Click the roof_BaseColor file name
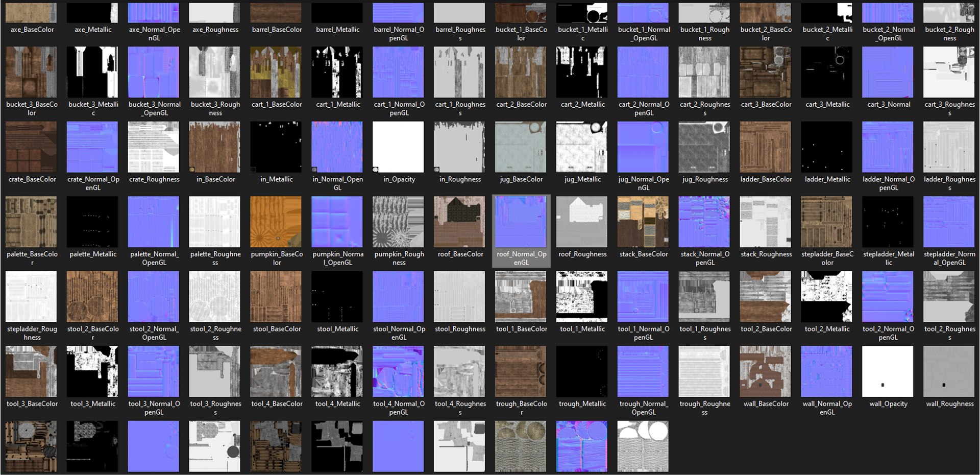Viewport: 980px width, 475px height. 460,254
